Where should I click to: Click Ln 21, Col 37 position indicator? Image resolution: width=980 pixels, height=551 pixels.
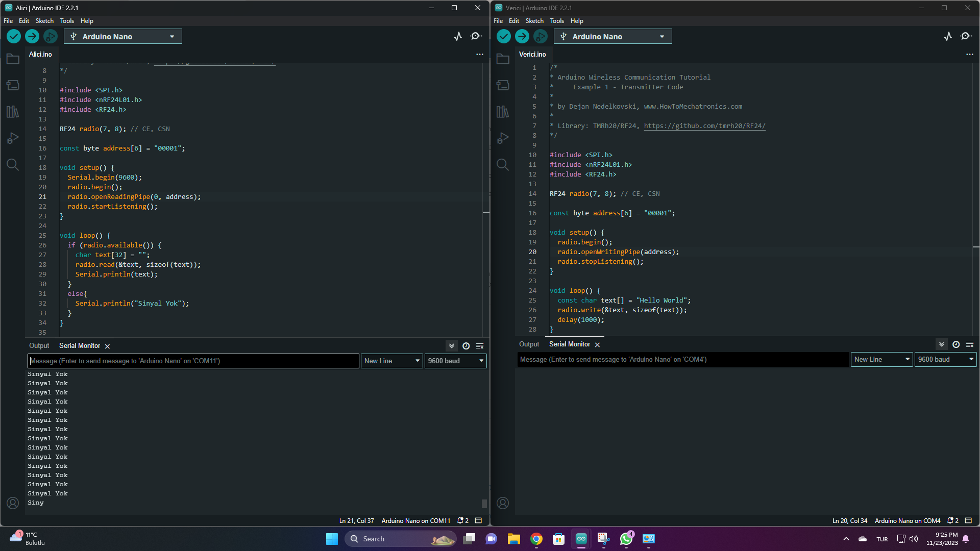pos(357,521)
